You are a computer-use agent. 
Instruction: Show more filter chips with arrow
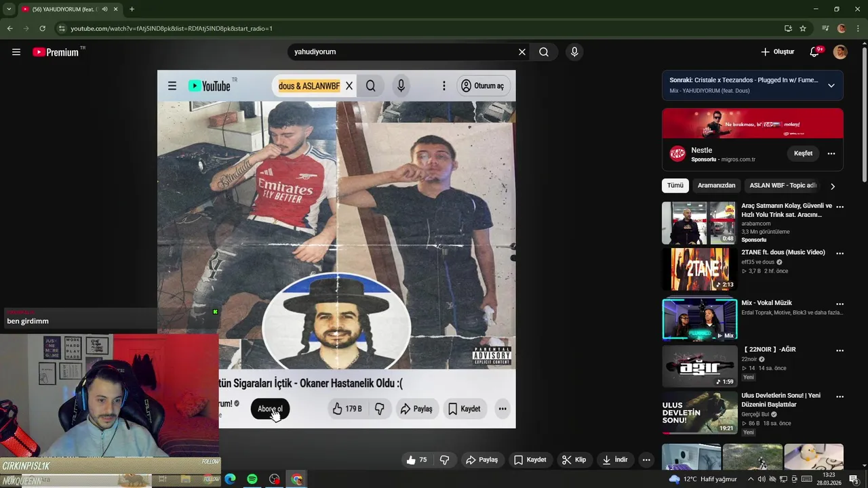(833, 186)
